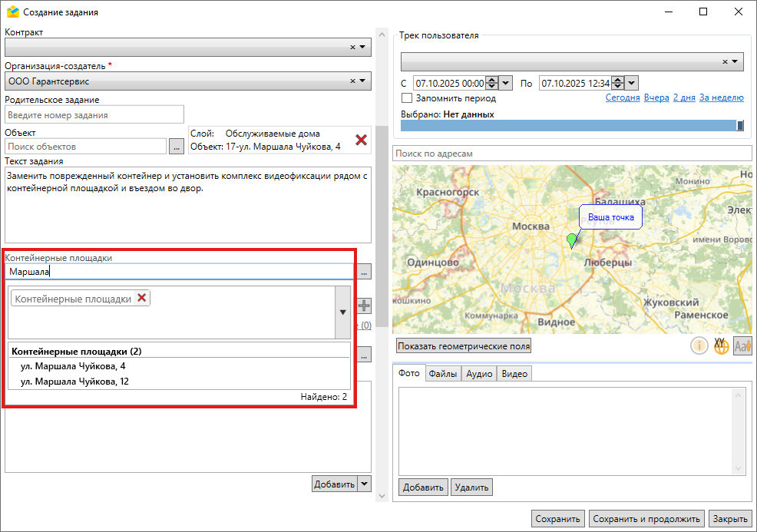Click the За неделю period link
The width and height of the screenshot is (757, 532).
tap(721, 98)
